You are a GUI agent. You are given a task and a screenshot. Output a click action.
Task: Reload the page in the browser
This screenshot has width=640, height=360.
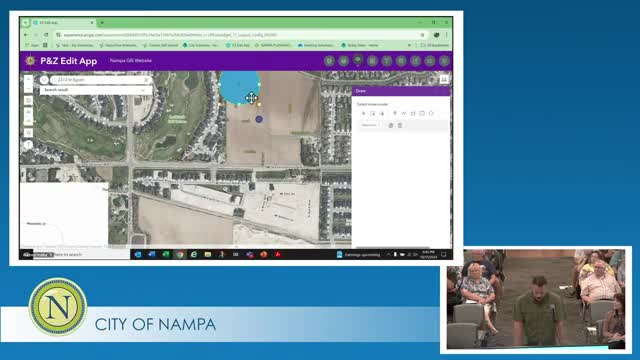point(46,35)
